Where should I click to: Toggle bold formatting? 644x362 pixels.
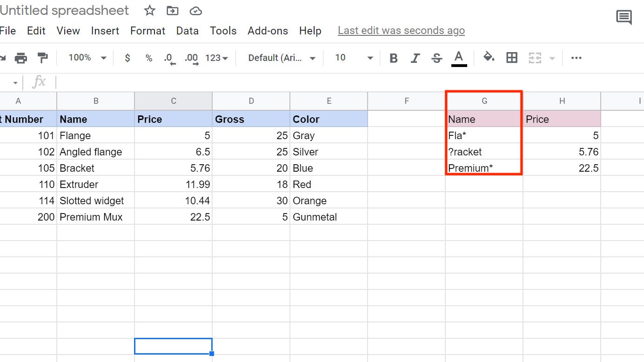[394, 58]
